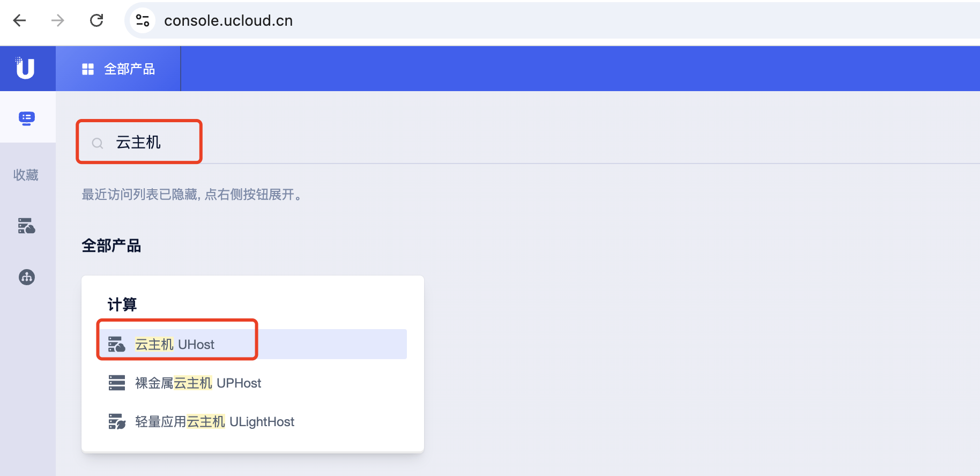Click the 裸金属云主机 UPHost icon

(116, 383)
